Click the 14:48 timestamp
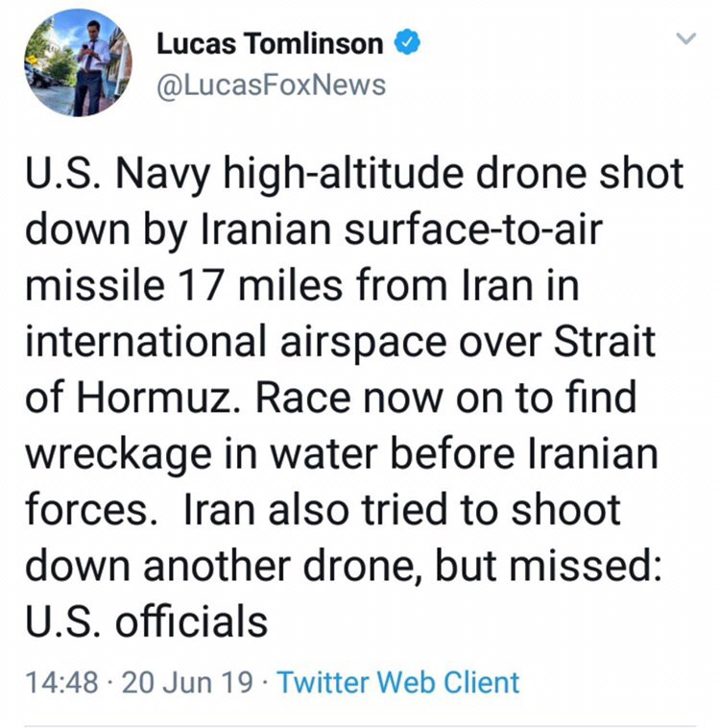 (x=63, y=683)
